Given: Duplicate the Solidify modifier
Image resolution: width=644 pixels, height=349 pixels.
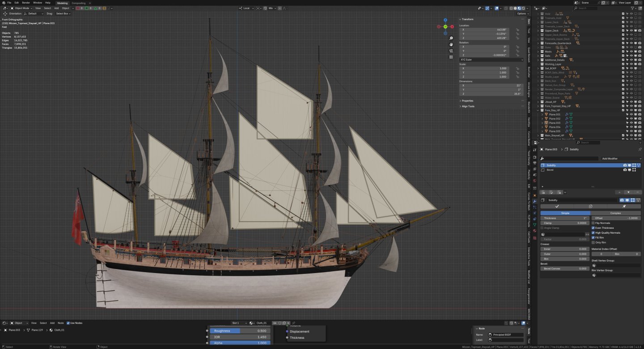Looking at the screenshot, I should point(590,206).
